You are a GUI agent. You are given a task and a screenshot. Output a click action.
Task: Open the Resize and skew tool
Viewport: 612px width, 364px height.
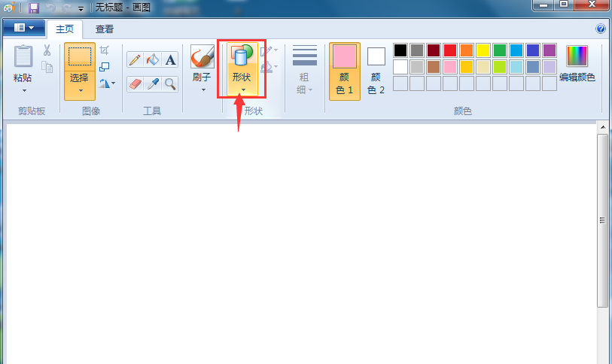(104, 67)
